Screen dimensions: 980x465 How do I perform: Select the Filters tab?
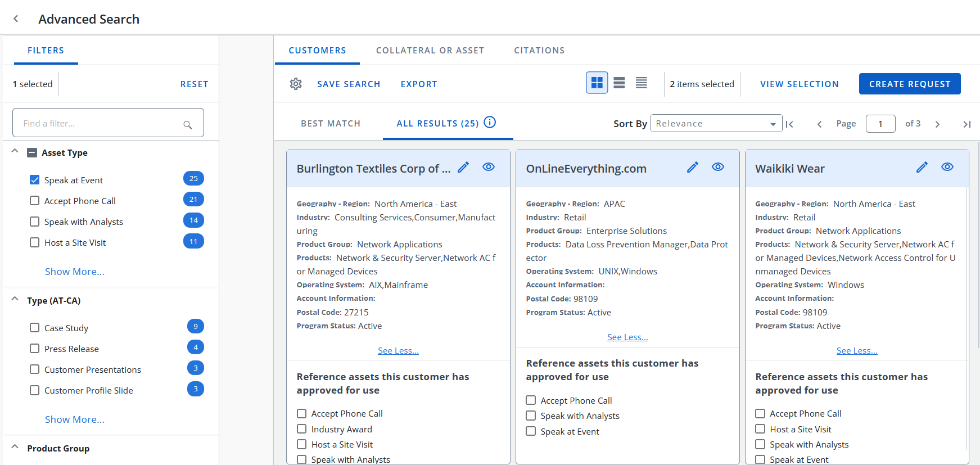(x=46, y=51)
